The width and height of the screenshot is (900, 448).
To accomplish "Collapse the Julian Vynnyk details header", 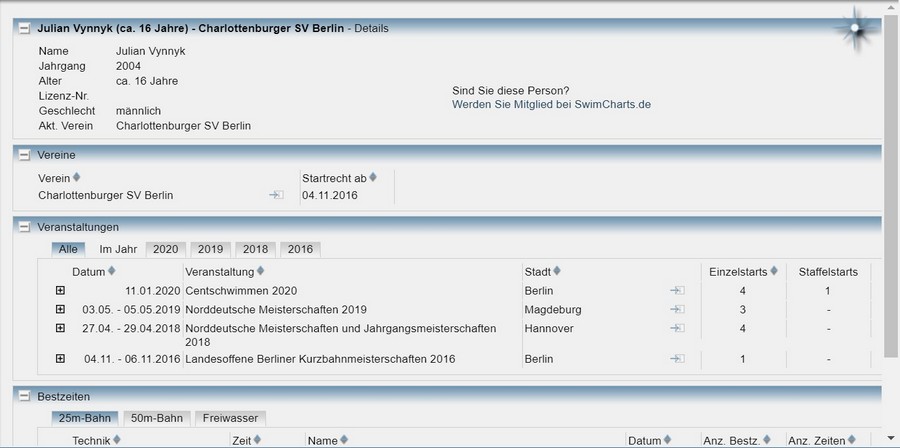I will coord(25,28).
